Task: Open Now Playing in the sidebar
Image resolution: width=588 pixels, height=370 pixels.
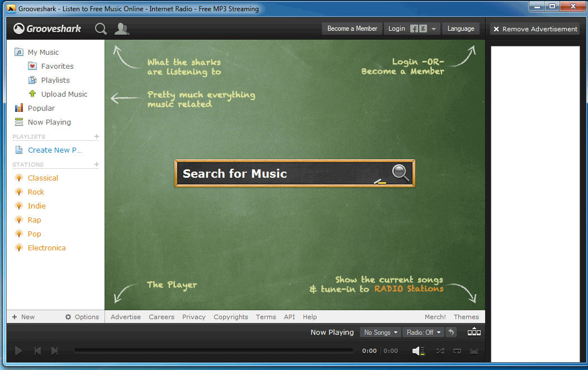Action: (x=42, y=122)
